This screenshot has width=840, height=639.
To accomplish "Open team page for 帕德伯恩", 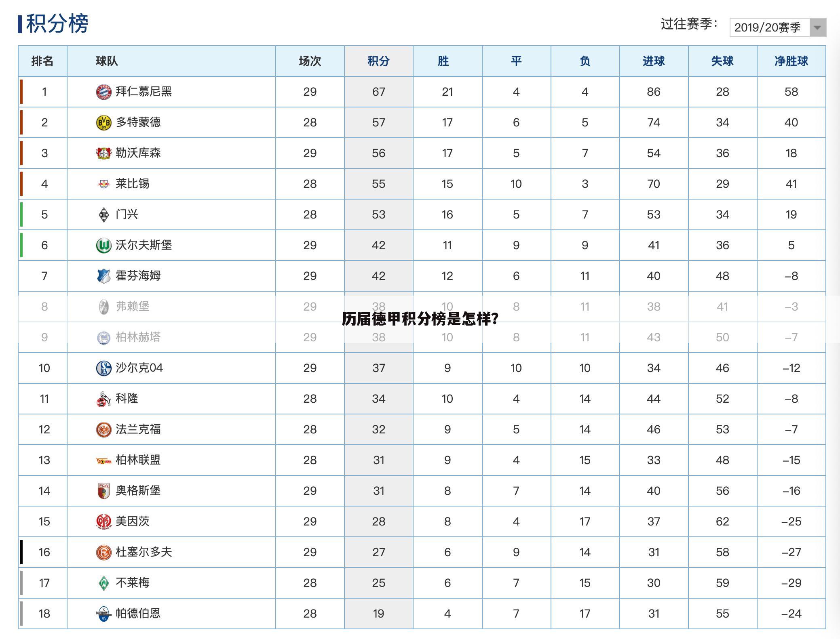I will pos(138,614).
